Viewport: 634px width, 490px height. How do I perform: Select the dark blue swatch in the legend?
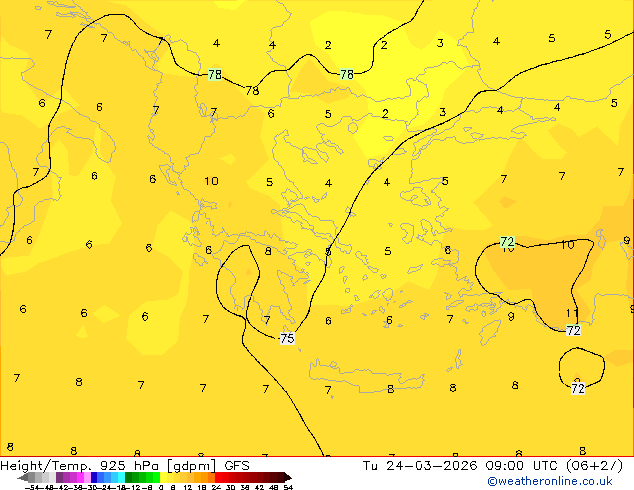[94, 477]
